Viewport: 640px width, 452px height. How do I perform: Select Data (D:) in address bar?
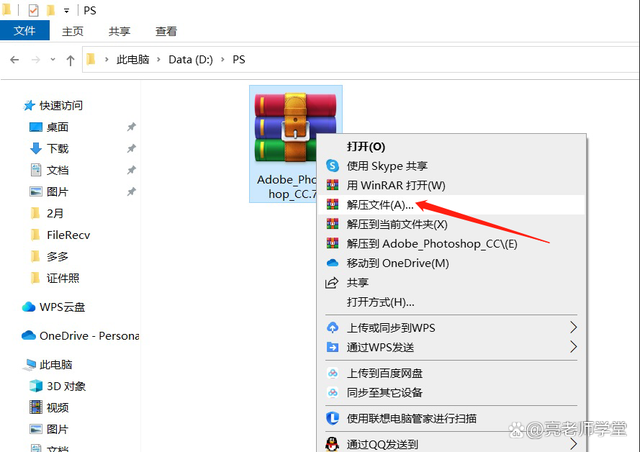click(191, 60)
